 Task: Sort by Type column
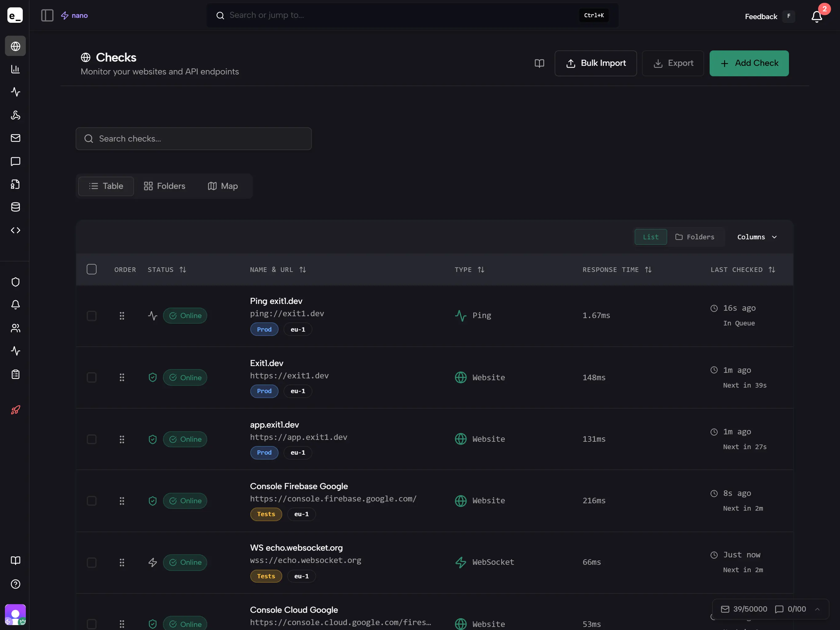[470, 269]
